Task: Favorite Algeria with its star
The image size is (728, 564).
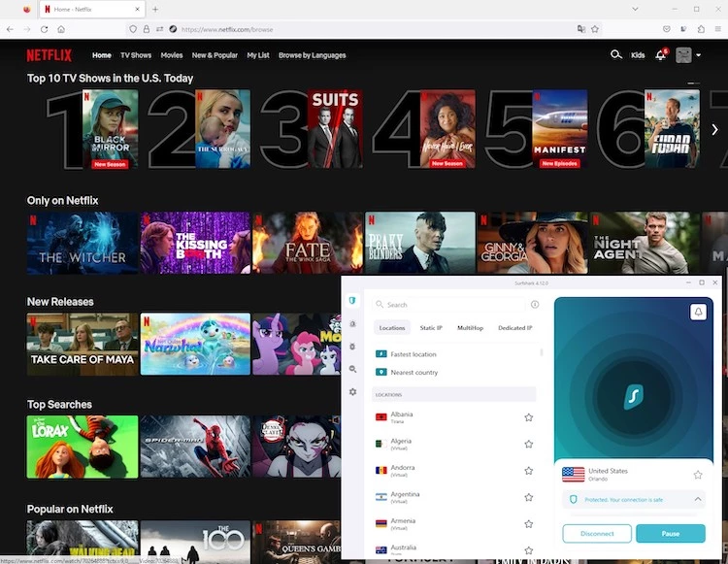Action: point(528,445)
